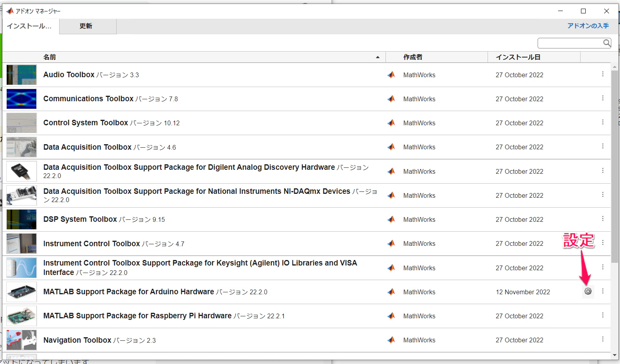Viewport: 620px width, 364px height.
Task: Open options menu for Navigation Toolbox
Action: (603, 339)
